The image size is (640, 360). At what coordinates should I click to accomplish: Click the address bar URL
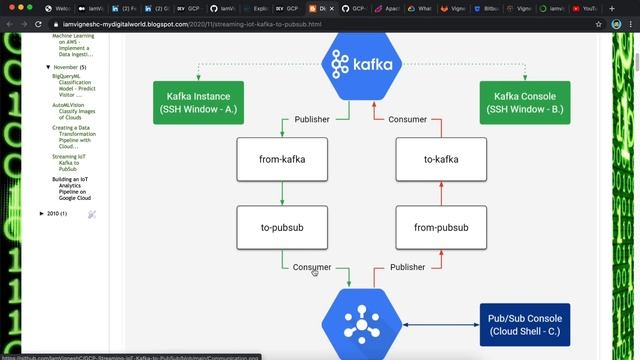click(192, 24)
